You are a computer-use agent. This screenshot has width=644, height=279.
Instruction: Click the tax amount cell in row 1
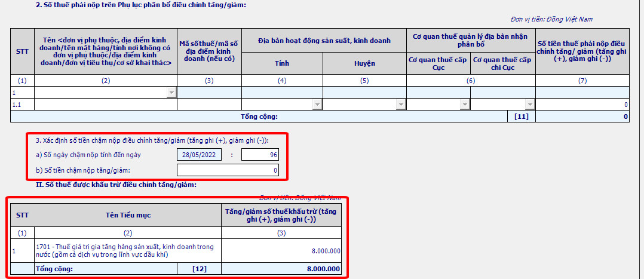582,93
